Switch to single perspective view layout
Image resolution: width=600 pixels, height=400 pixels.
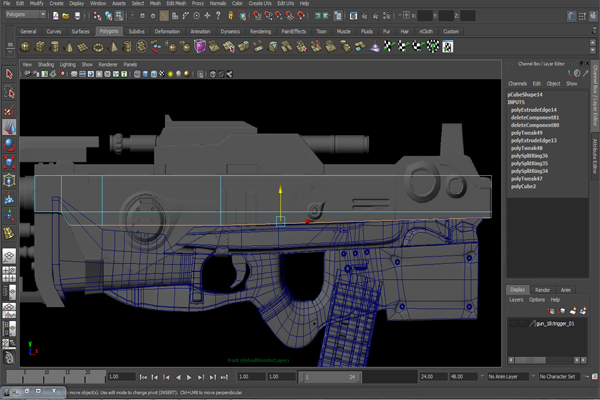tap(9, 256)
